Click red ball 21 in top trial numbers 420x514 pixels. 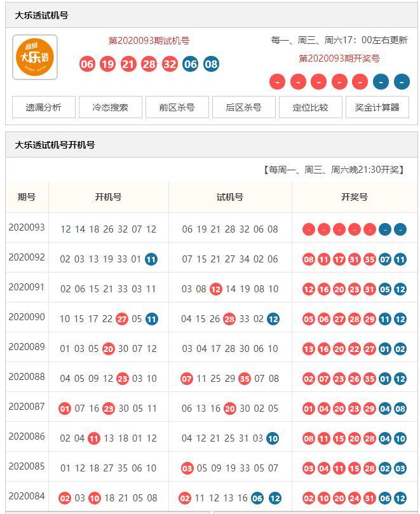point(128,64)
